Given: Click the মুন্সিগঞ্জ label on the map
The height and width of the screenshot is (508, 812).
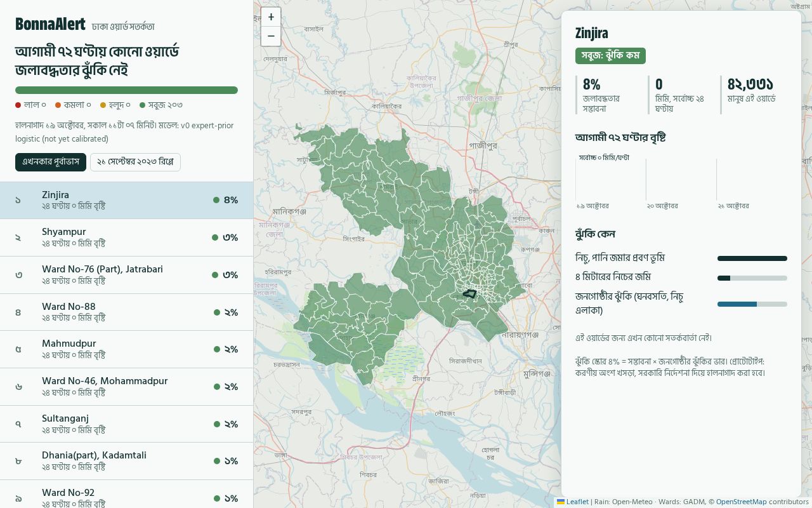Looking at the screenshot, I should (x=537, y=374).
